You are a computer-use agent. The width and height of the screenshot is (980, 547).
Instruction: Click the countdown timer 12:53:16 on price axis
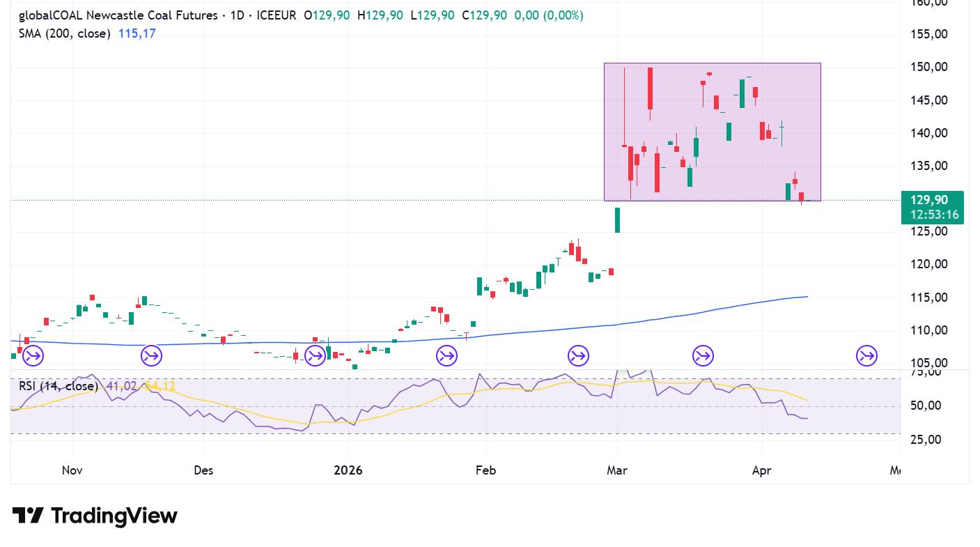934,215
